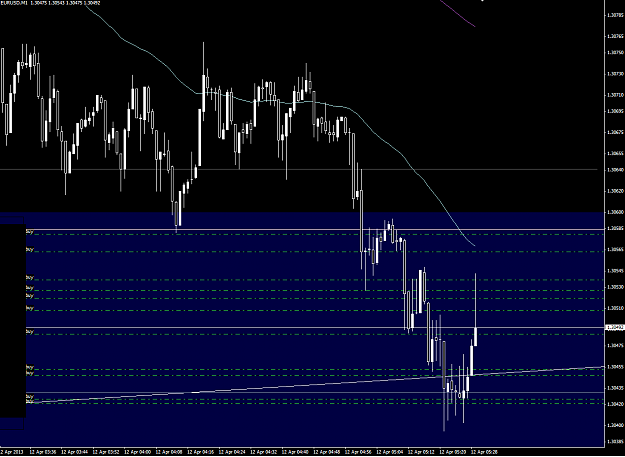Click the 12 Apr 05:04 time label

click(x=388, y=452)
